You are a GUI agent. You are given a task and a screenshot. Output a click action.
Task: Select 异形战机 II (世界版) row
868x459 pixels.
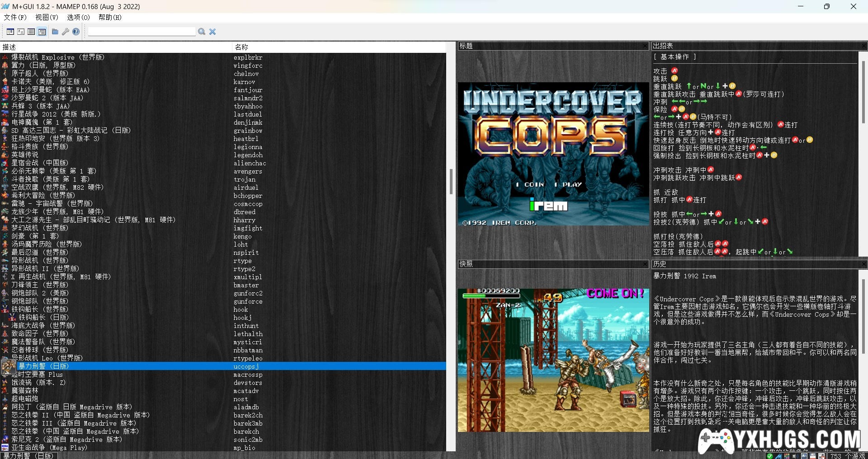(223, 269)
